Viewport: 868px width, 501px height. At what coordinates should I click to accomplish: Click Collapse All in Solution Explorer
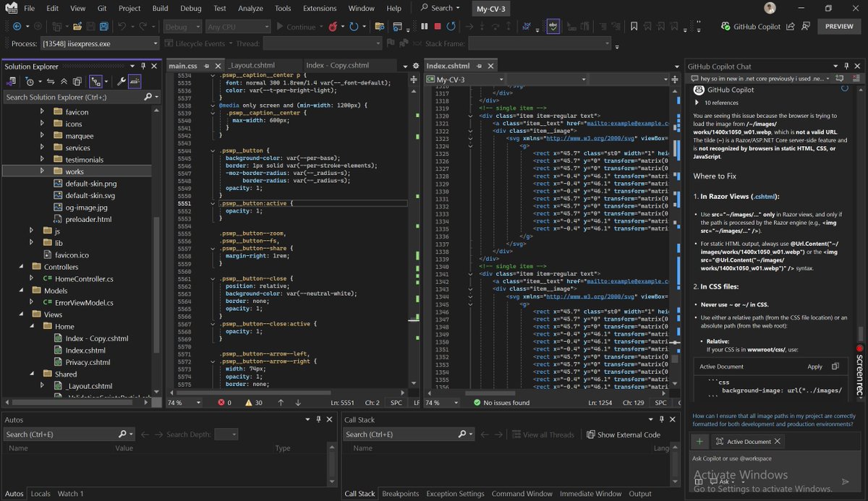point(64,82)
